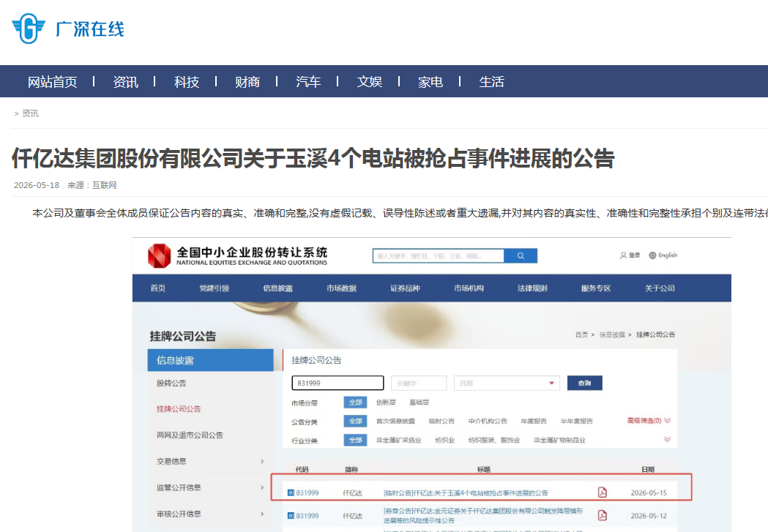This screenshot has width=768, height=532.
Task: Expand 高级筛选(0) advanced filters
Action: tap(649, 421)
